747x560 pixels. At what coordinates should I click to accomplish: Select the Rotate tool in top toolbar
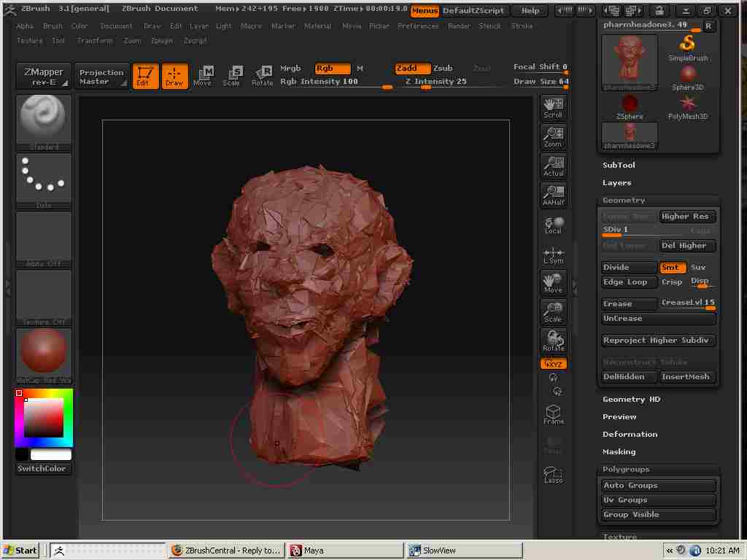[x=263, y=75]
